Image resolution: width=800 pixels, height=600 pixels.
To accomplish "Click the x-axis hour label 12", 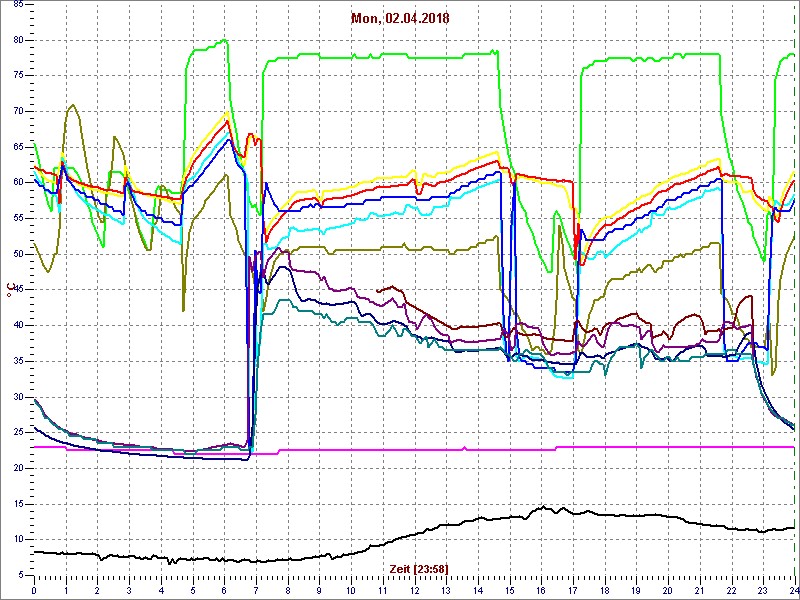I will click(415, 589).
